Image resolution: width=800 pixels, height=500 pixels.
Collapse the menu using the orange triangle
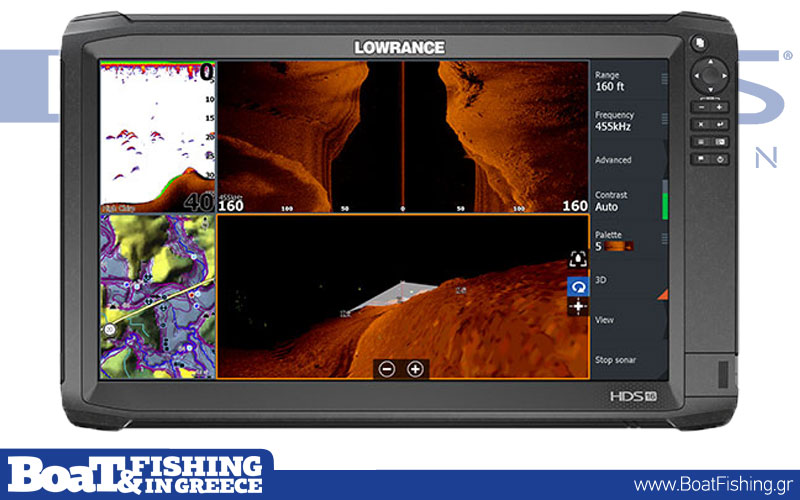[663, 294]
